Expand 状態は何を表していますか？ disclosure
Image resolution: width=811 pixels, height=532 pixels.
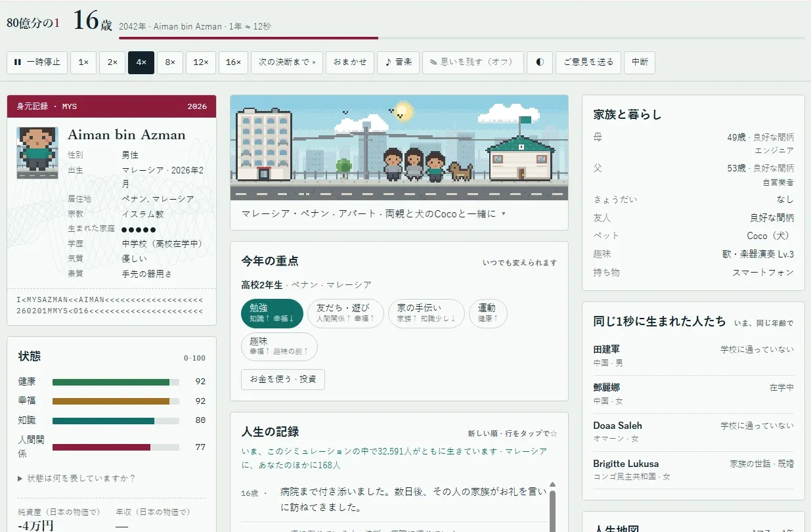coord(77,478)
